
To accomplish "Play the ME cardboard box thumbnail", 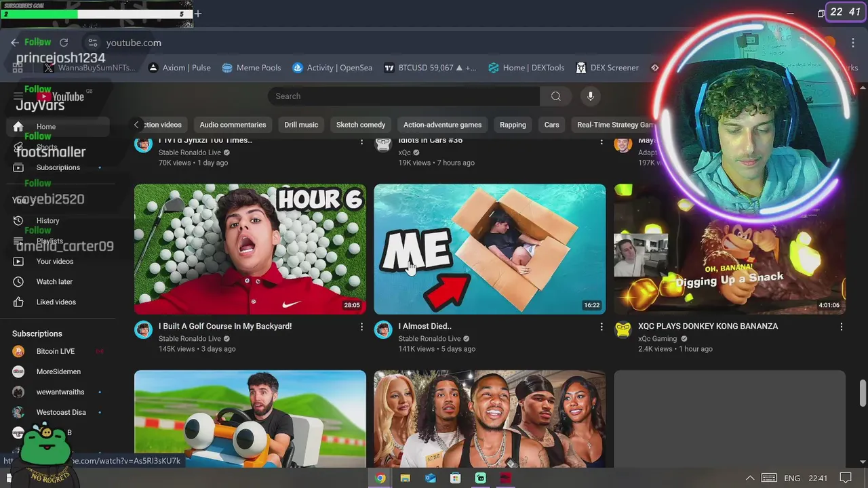I will tap(490, 249).
